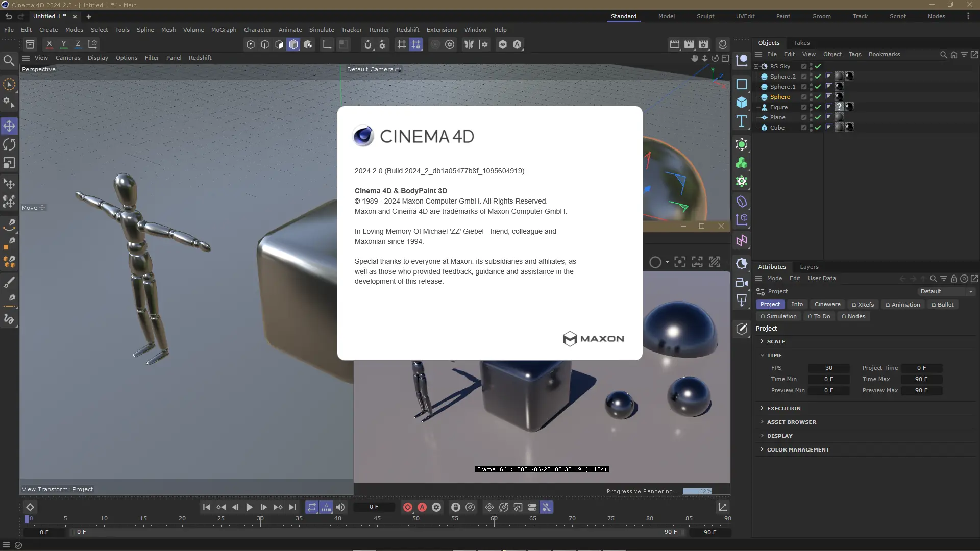
Task: Click the Text object icon
Action: [742, 121]
